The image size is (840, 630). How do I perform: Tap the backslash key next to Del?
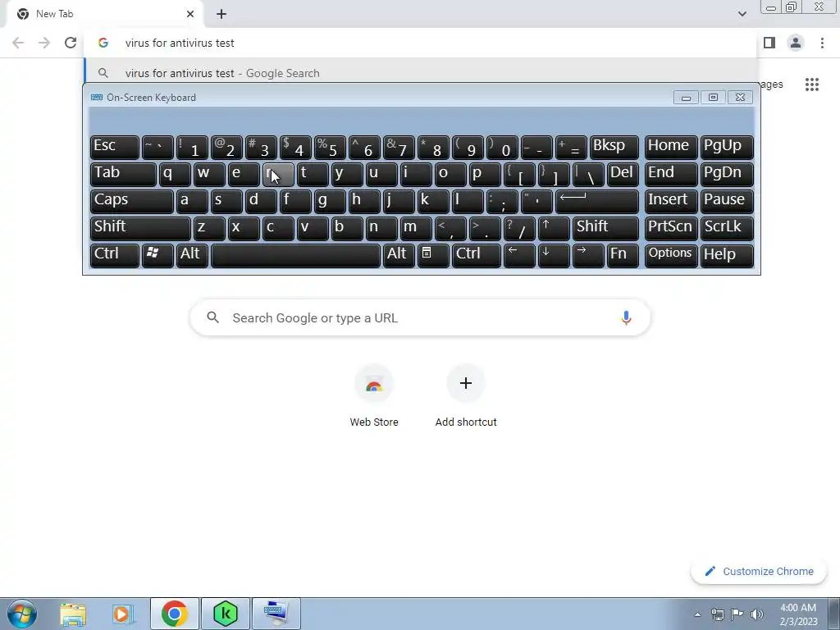(x=588, y=174)
